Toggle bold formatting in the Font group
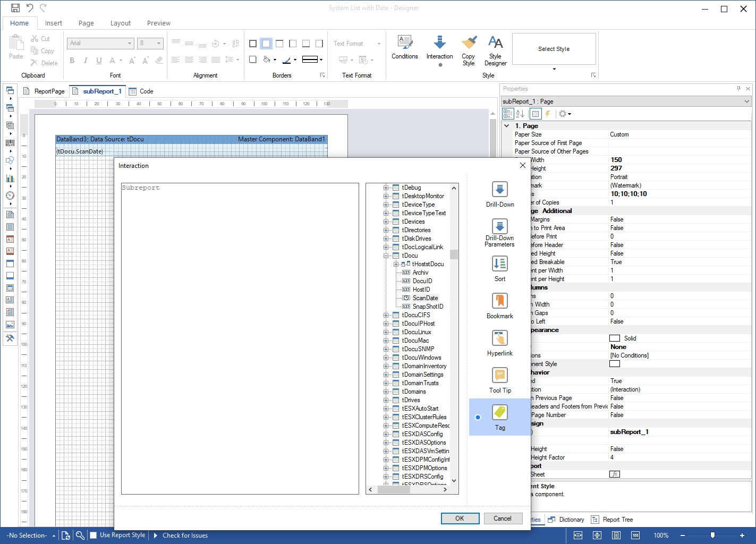The image size is (756, 544). [72, 61]
